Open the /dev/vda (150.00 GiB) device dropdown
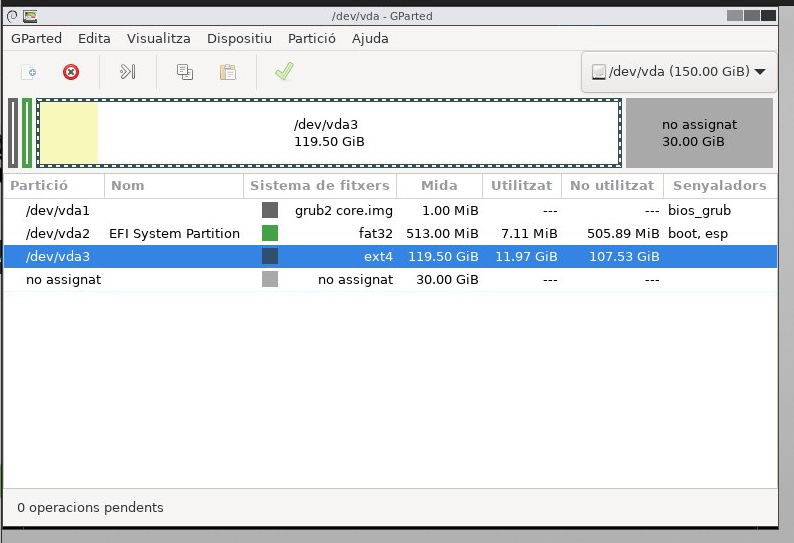The width and height of the screenshot is (794, 543). tap(679, 72)
